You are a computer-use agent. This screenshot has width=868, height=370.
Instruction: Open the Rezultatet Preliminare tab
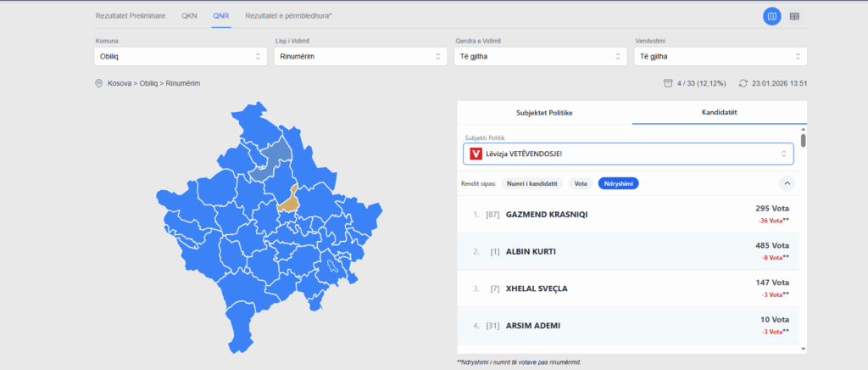[130, 16]
